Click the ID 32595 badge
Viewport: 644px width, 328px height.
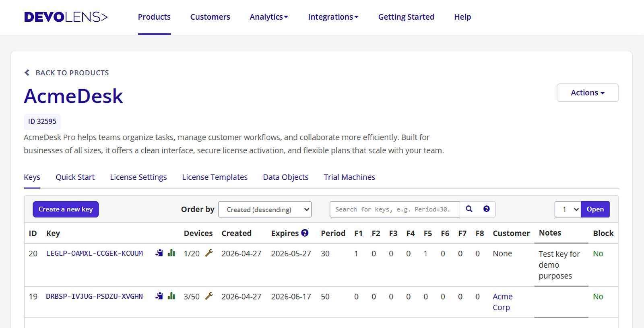(x=42, y=121)
